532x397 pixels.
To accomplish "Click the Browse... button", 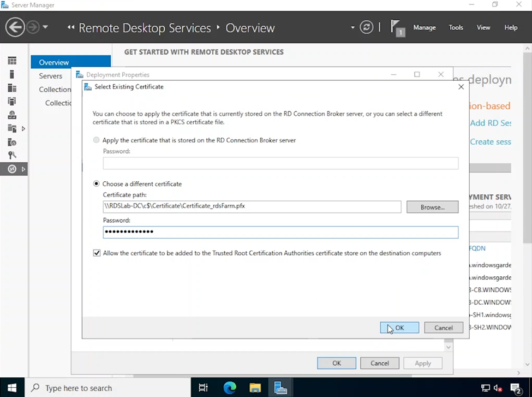I will (432, 207).
